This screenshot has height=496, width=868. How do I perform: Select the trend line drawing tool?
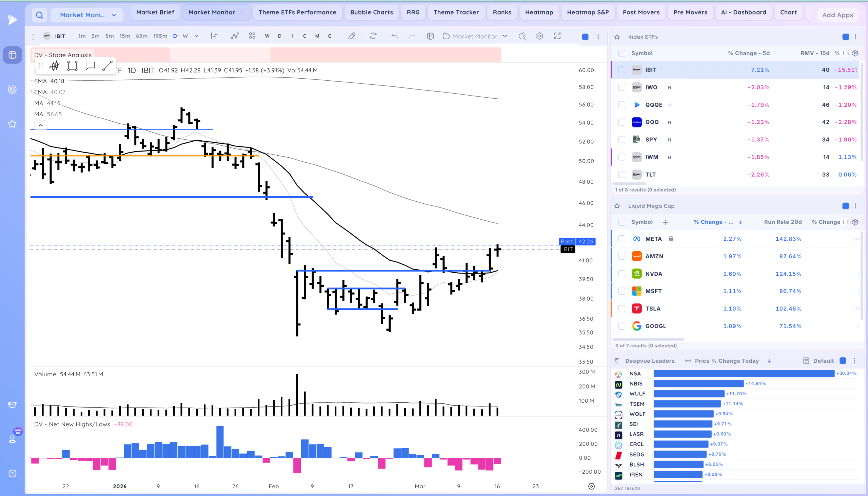click(x=107, y=66)
